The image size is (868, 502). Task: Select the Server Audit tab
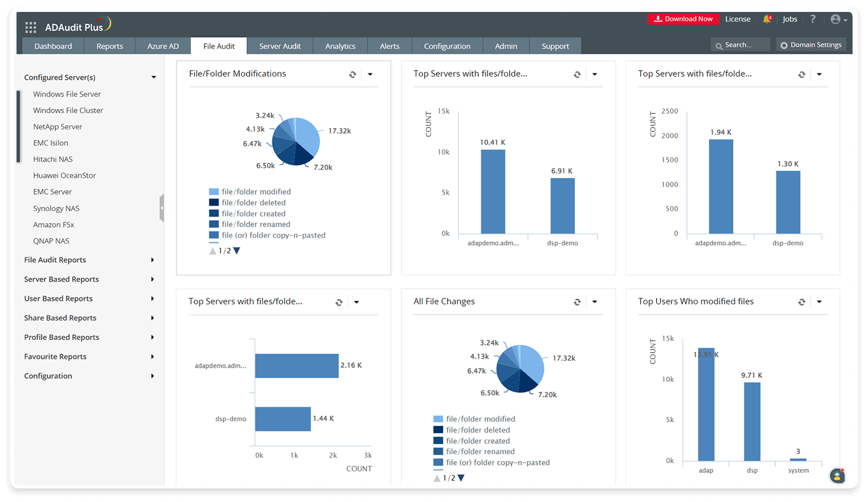click(280, 46)
